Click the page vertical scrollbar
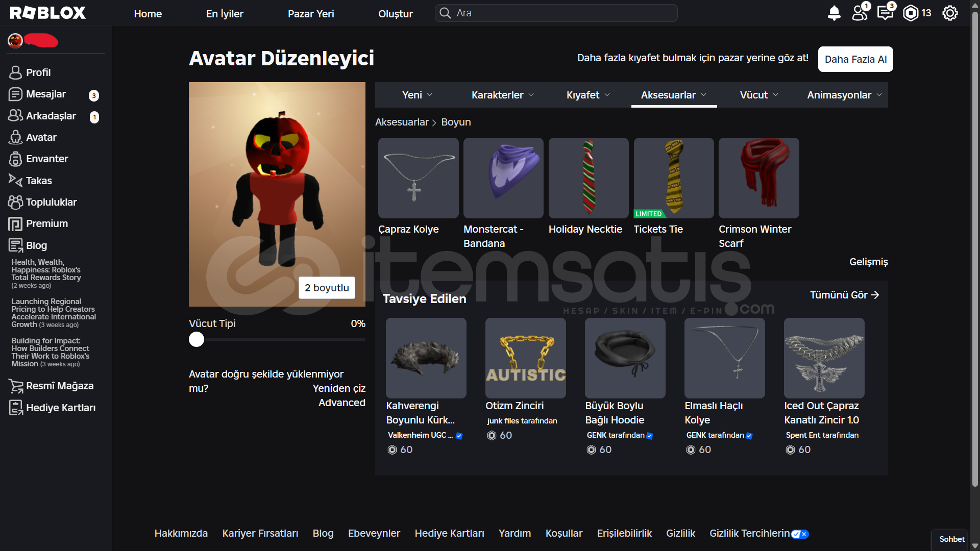The width and height of the screenshot is (980, 551). [x=975, y=250]
